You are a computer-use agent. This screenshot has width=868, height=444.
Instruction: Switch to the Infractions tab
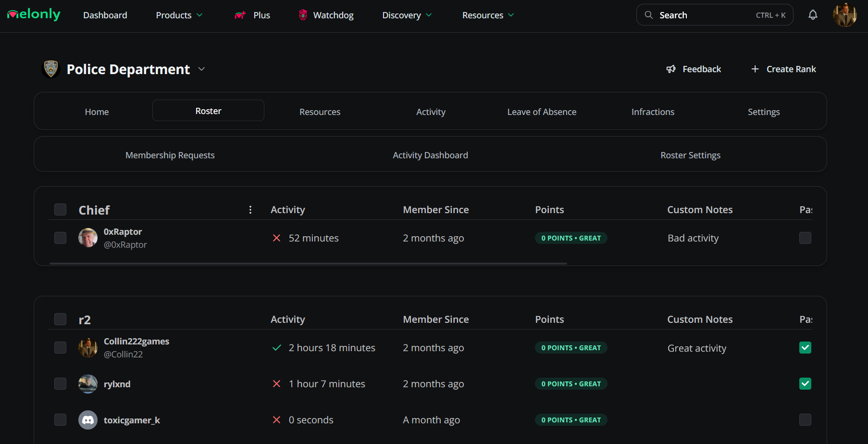point(653,112)
